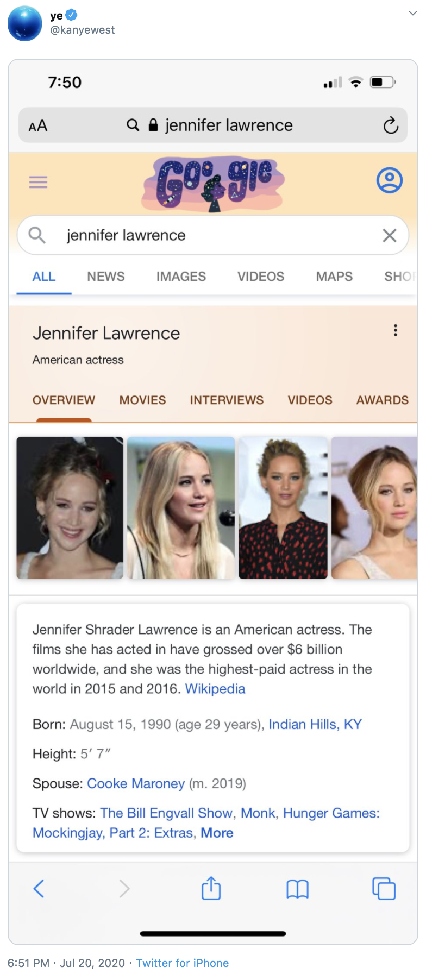Open the Google account profile icon
426x980 pixels.
pyautogui.click(x=390, y=180)
